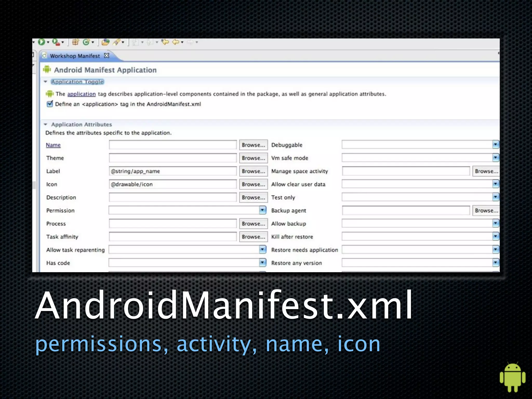Click the Description input field
This screenshot has width=532, height=399.
173,197
